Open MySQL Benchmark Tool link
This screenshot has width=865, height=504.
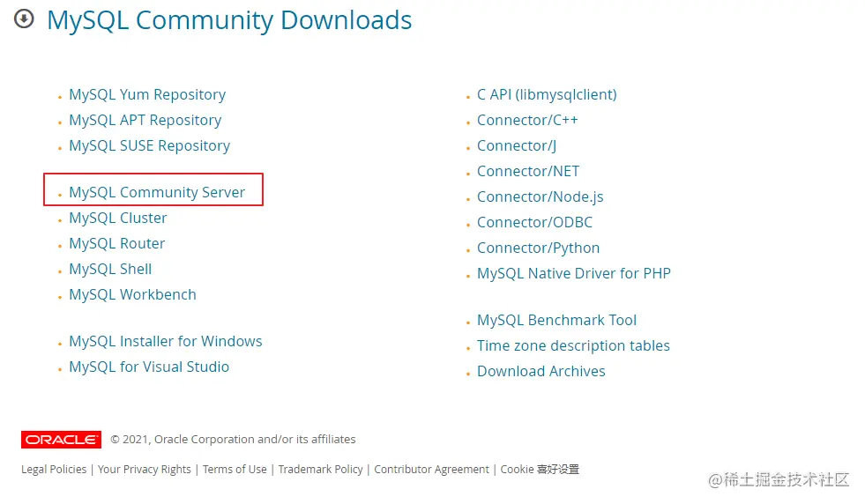coord(556,321)
